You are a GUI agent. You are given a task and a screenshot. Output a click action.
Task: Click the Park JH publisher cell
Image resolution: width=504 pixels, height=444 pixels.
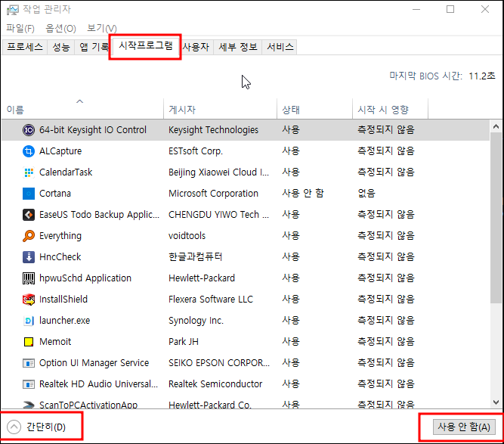[x=183, y=342]
